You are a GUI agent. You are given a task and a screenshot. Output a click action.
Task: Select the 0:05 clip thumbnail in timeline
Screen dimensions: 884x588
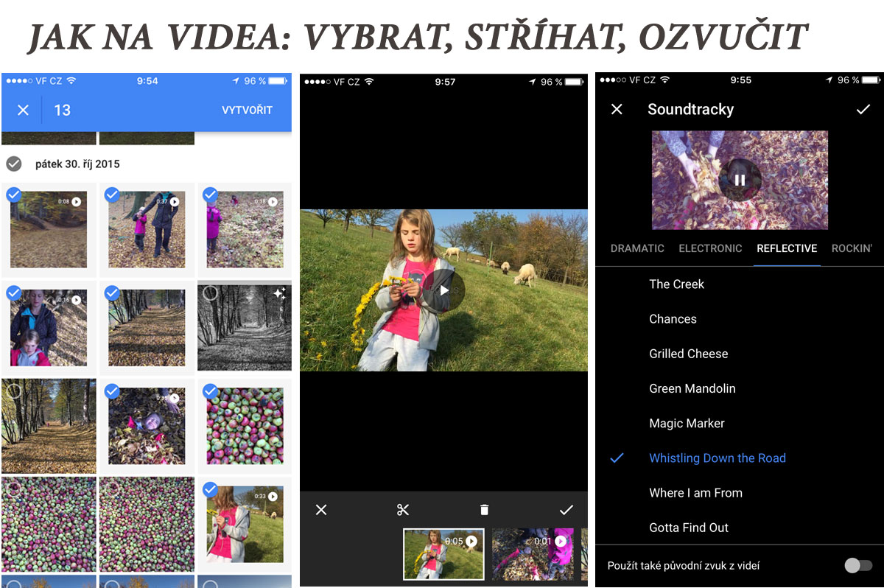(x=443, y=554)
